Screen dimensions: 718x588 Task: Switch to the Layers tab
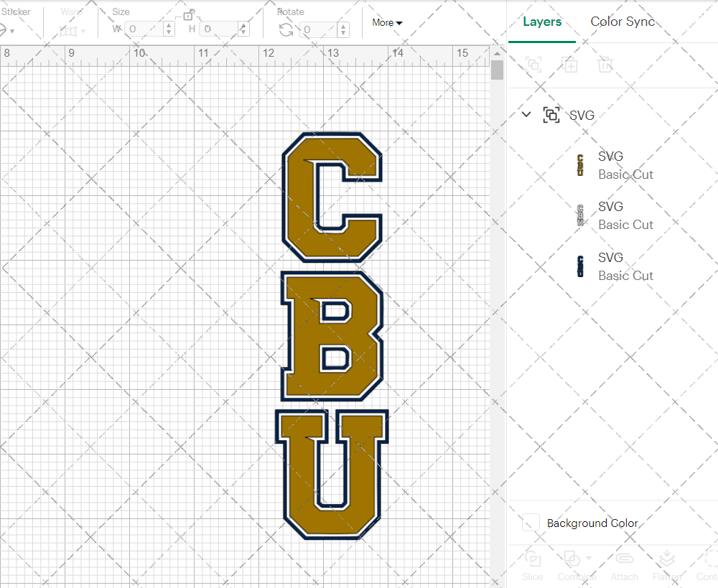pos(542,22)
